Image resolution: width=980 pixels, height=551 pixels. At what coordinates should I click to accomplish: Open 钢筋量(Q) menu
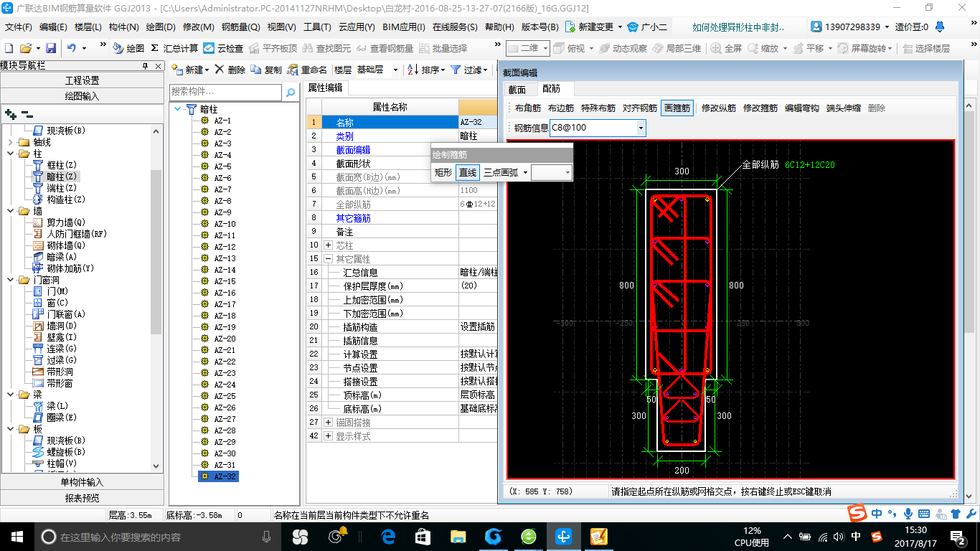click(x=240, y=27)
